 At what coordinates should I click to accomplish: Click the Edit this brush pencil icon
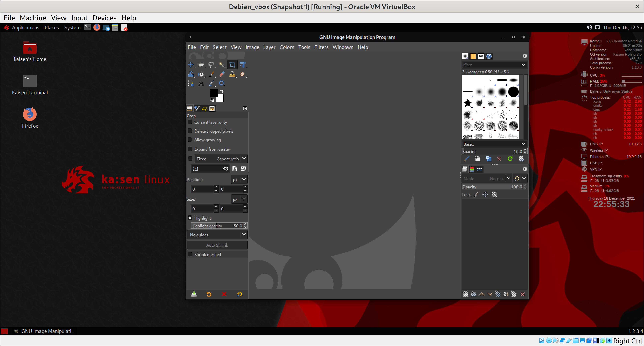point(467,159)
